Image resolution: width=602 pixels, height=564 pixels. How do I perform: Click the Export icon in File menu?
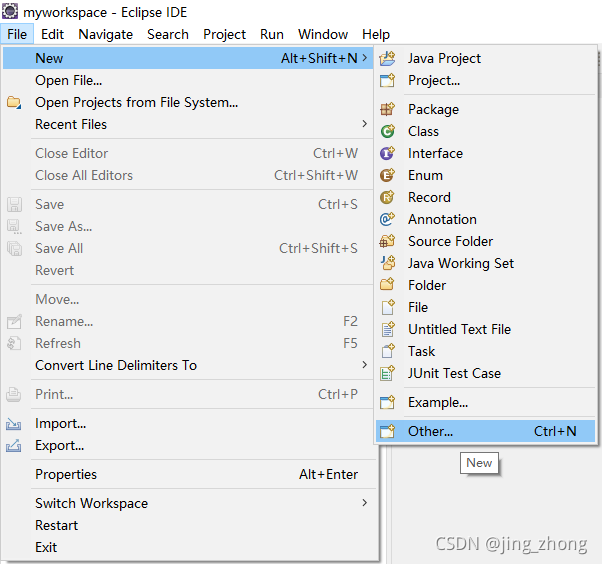click(x=13, y=446)
